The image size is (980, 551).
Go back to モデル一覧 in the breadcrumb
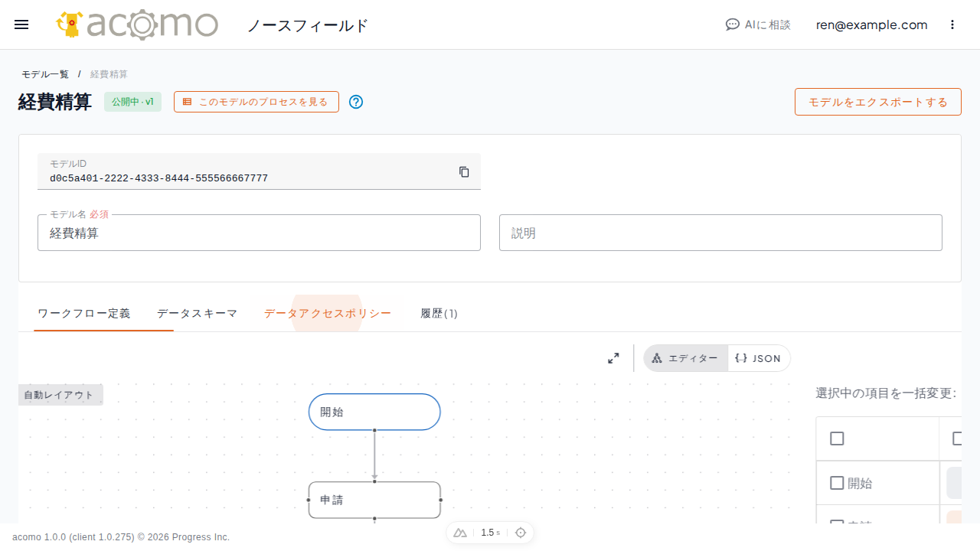[45, 74]
